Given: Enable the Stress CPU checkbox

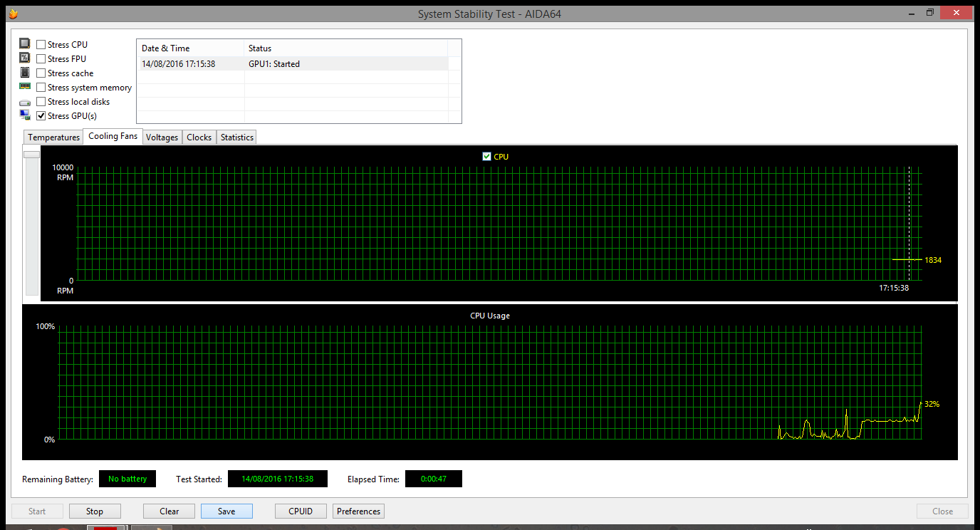Looking at the screenshot, I should [x=41, y=45].
